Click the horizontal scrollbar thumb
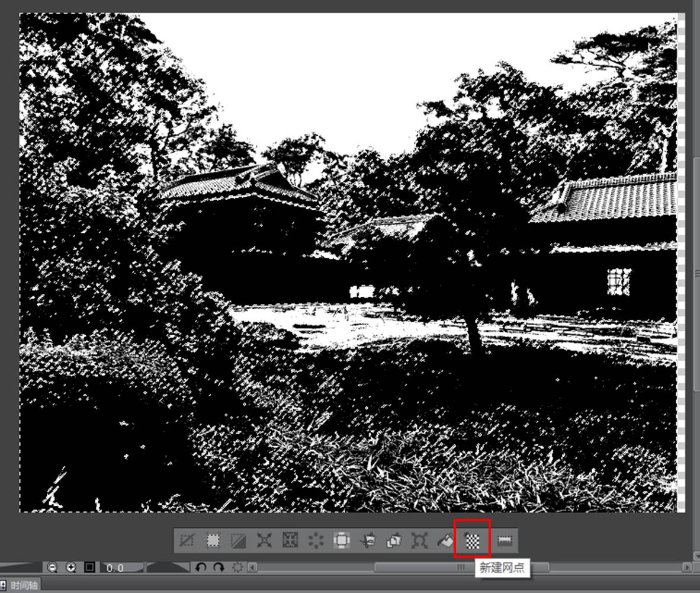The image size is (700, 593). (461, 568)
